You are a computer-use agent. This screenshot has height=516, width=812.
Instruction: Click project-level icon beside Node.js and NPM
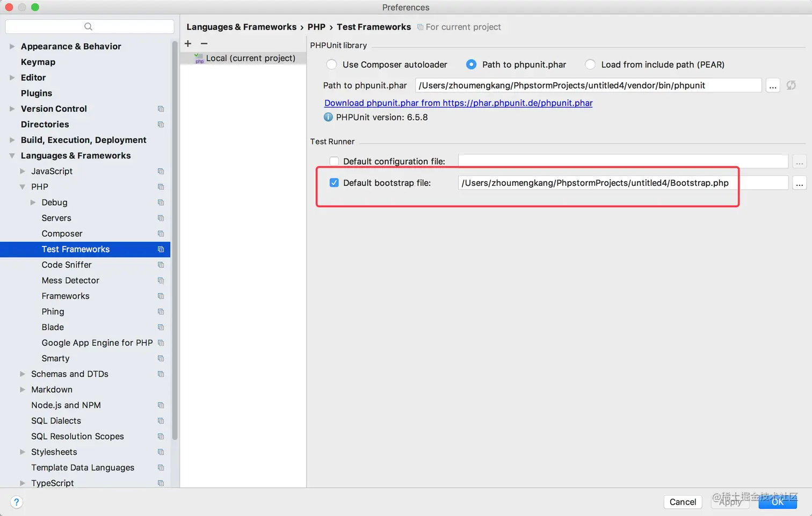[x=161, y=405]
